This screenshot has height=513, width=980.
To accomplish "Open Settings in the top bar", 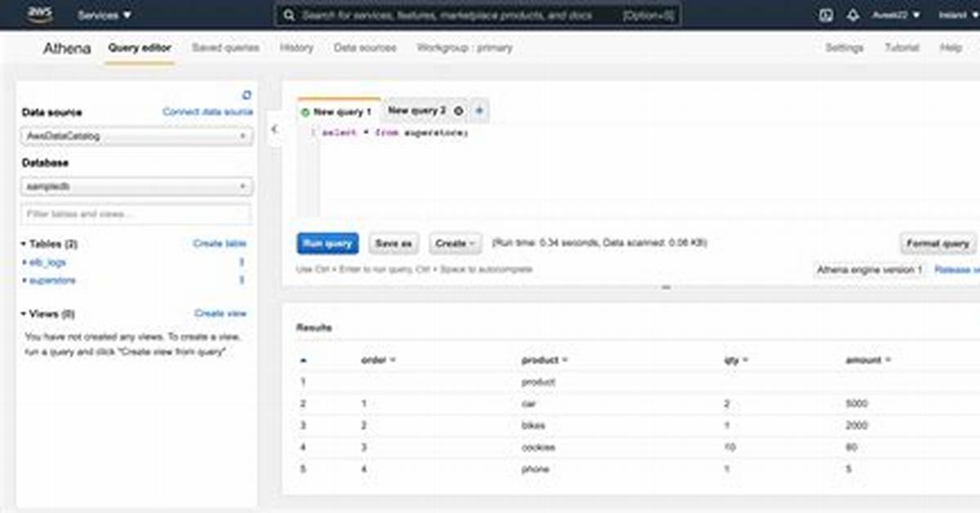I will [844, 47].
